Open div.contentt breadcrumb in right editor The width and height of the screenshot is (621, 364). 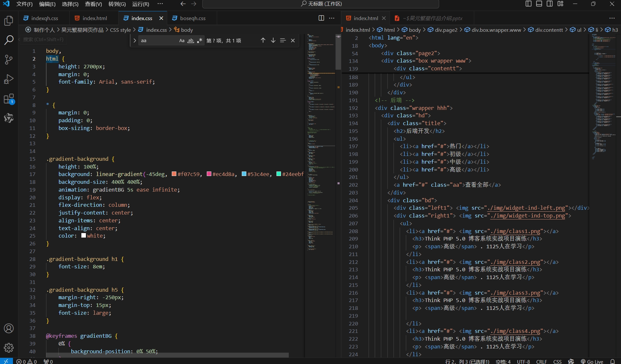[545, 30]
